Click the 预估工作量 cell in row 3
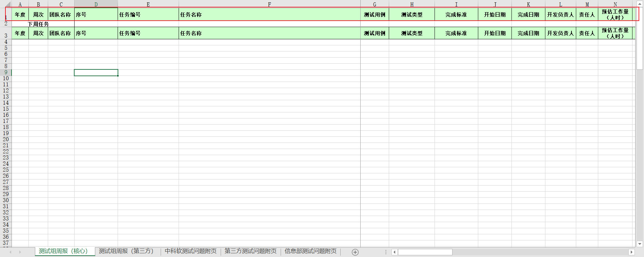The width and height of the screenshot is (644, 257). point(615,33)
